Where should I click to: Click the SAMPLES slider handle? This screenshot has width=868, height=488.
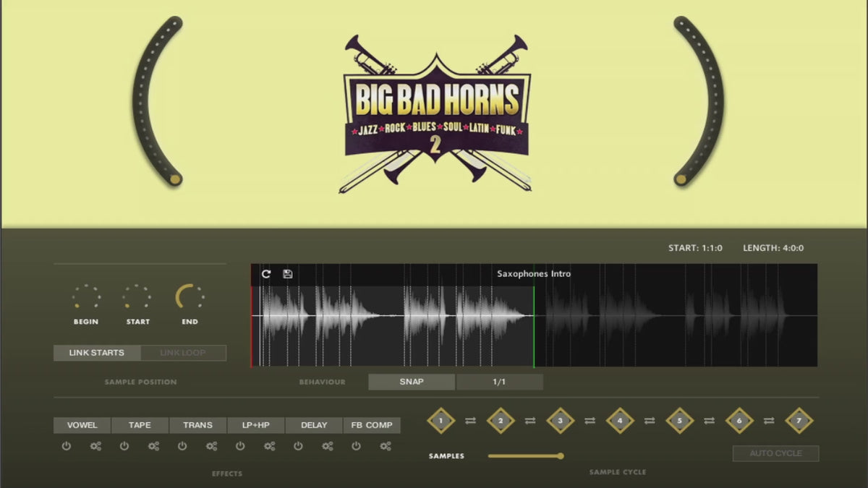pyautogui.click(x=560, y=455)
